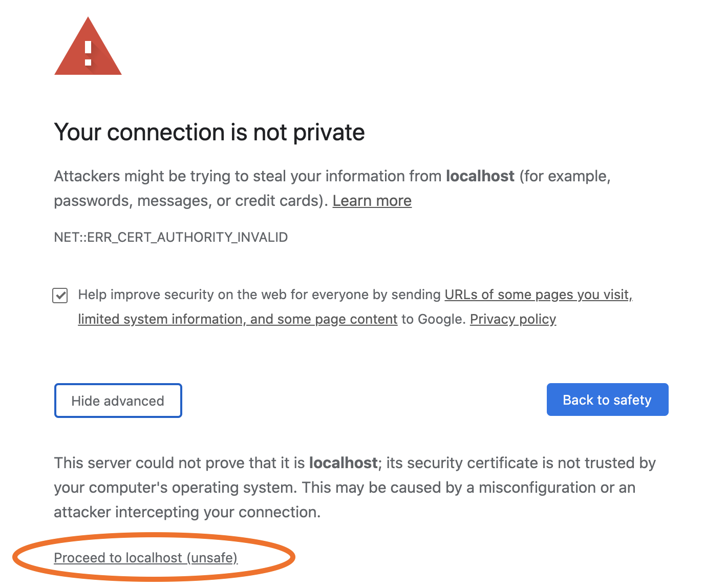Click bold 'localhost' in the attackers warning sentence
This screenshot has height=588, width=705.
[x=480, y=176]
